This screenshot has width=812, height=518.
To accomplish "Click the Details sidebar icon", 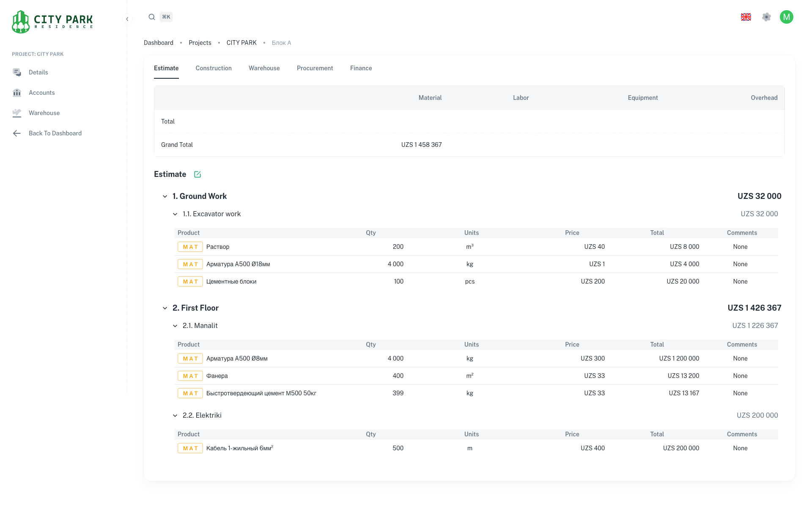I will coord(17,72).
